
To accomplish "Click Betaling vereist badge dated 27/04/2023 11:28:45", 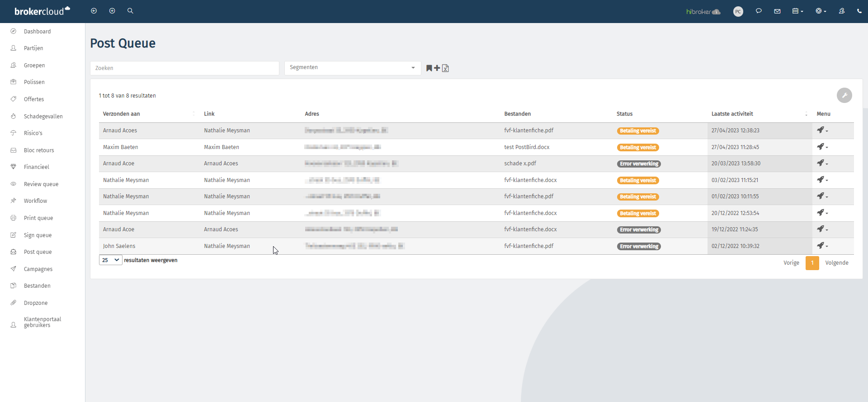I will point(638,148).
